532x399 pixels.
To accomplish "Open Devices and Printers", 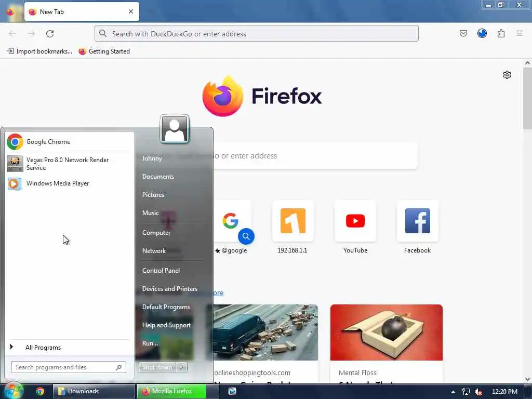I will pos(170,289).
